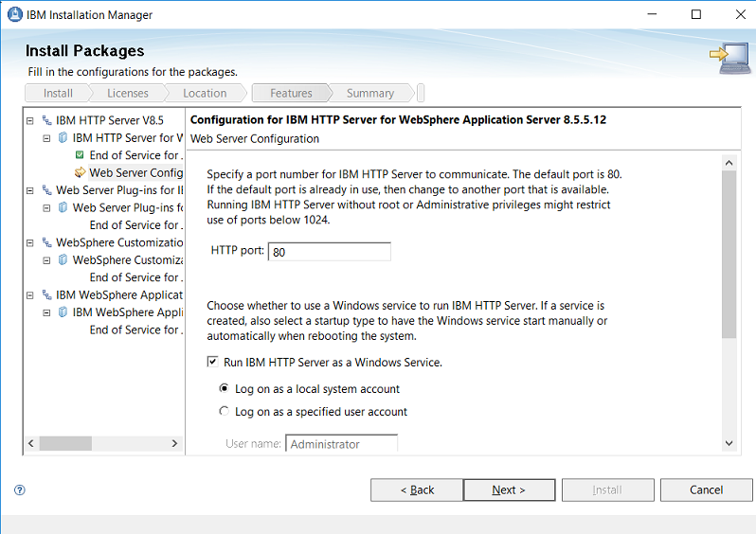Go to the Features step tab
Viewport: 756px width, 534px height.
(x=291, y=93)
